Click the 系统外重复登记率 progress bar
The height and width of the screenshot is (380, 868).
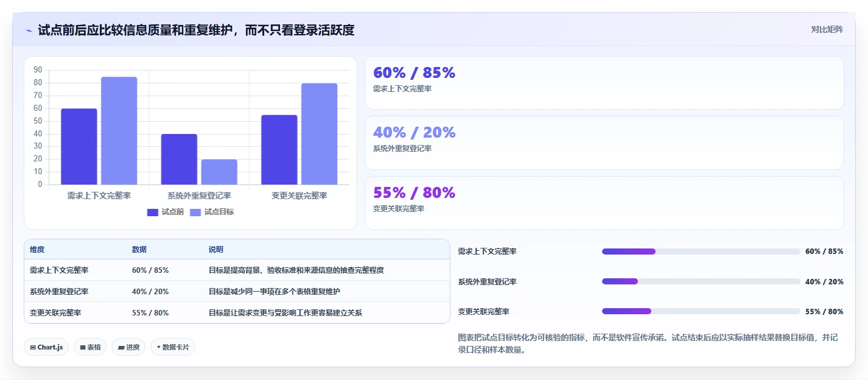[701, 281]
